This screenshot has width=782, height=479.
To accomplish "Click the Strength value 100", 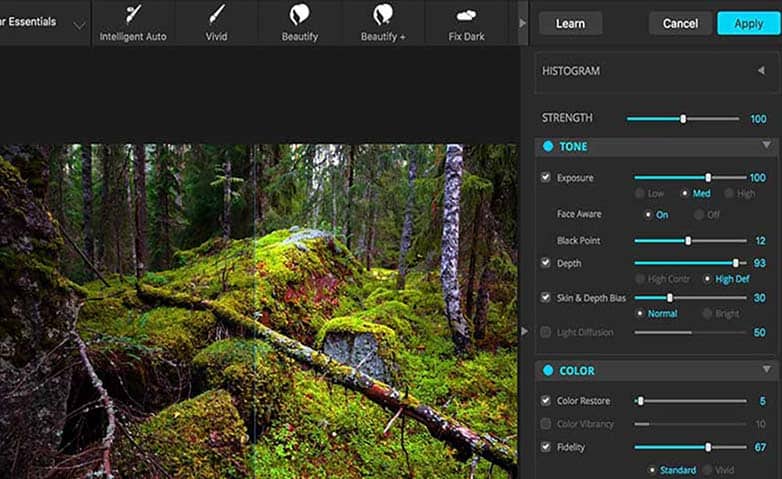I will [x=758, y=119].
